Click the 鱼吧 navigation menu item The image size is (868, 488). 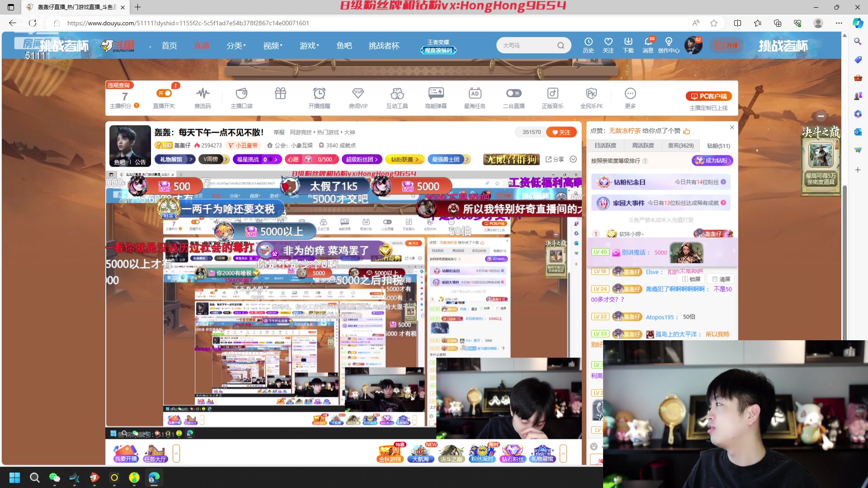coord(344,45)
